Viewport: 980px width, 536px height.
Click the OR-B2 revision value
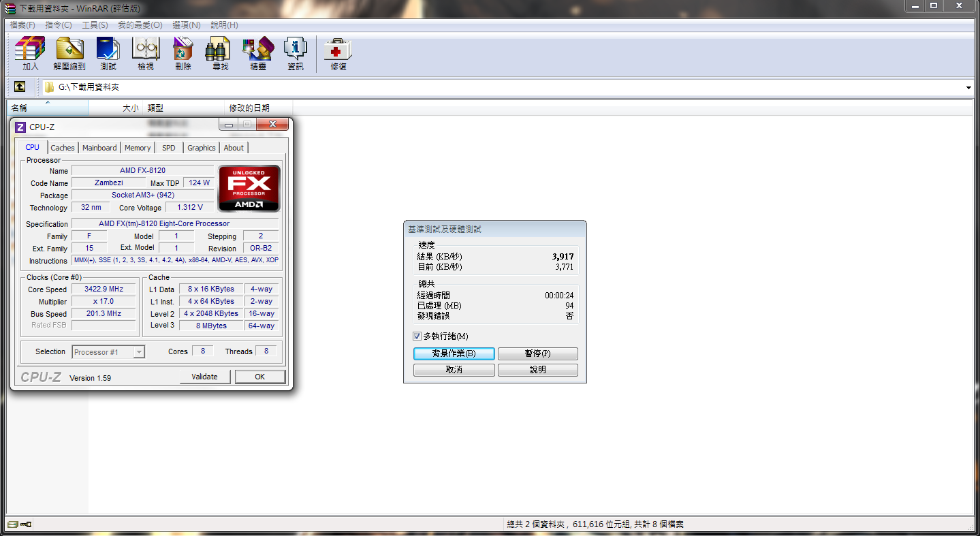click(x=261, y=248)
